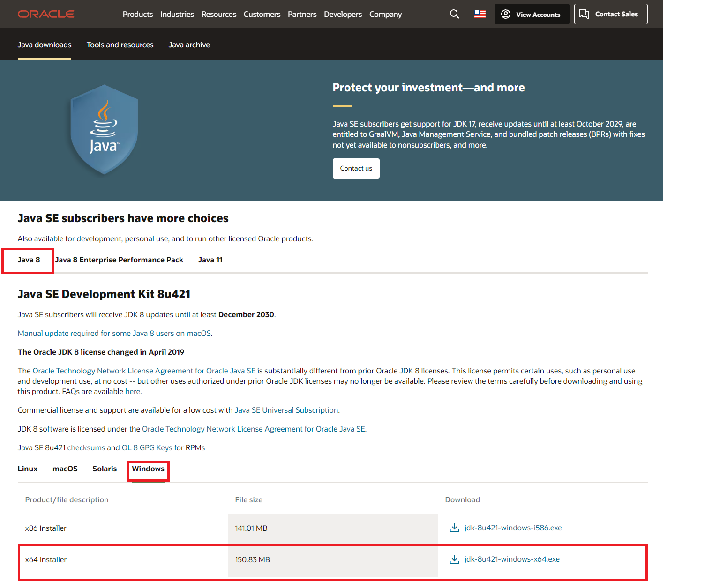Select the US flag country icon
Viewport: 720px width, 588px height.
(480, 14)
